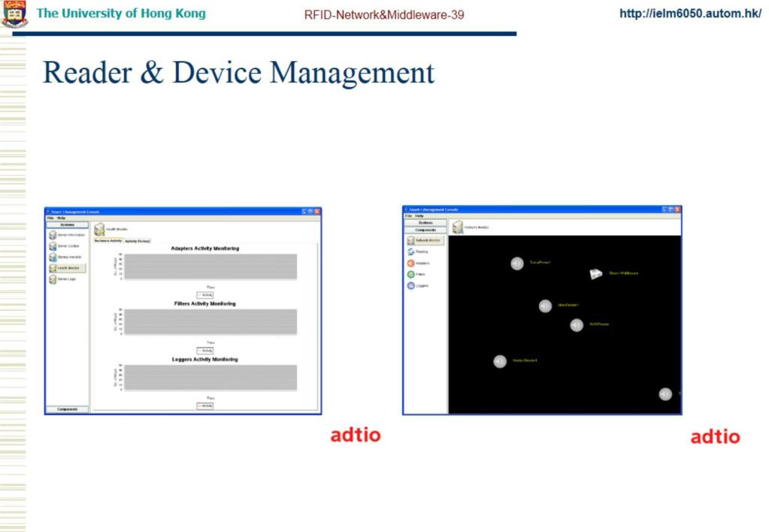Screen dimensions: 769x532
Task: Click the Adapters Activity Monitoring chart
Action: click(x=210, y=267)
